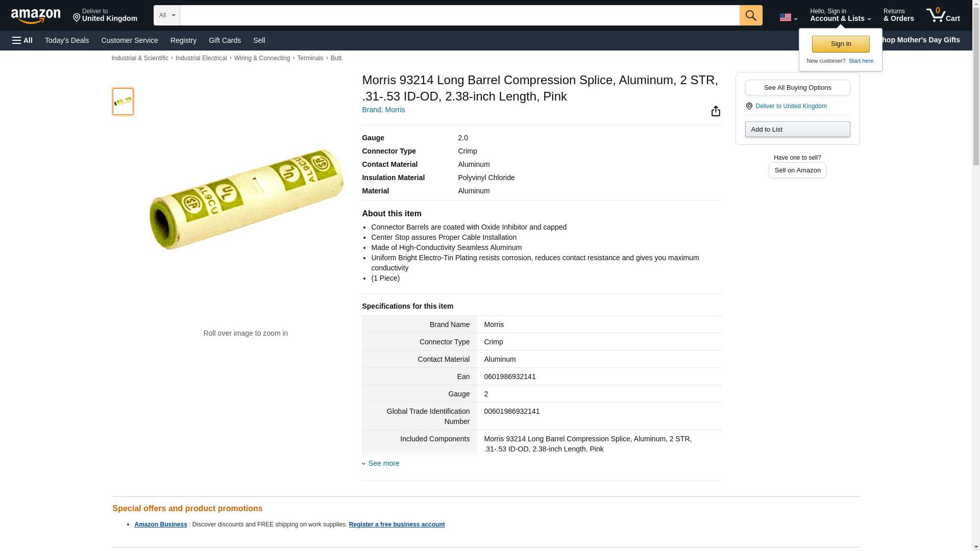Click the US flag language selector

click(x=788, y=17)
